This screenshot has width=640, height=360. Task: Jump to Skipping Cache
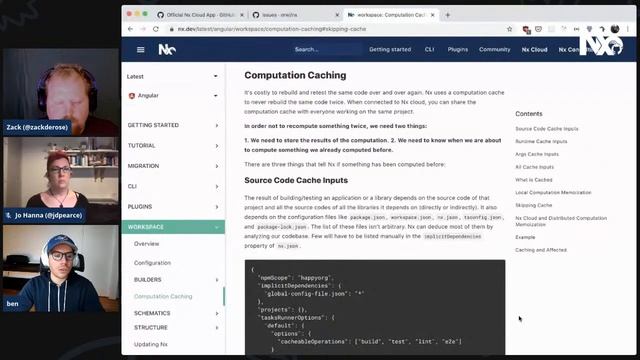pos(533,205)
